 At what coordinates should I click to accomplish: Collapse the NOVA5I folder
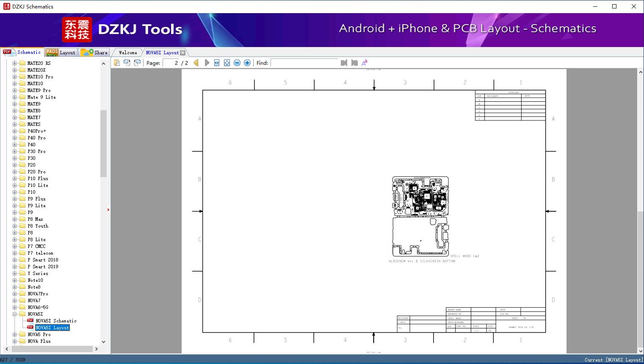coord(14,314)
